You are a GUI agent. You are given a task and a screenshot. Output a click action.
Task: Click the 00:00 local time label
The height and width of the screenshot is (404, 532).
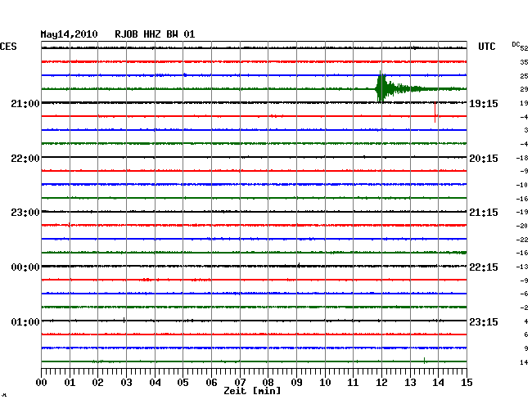click(25, 267)
